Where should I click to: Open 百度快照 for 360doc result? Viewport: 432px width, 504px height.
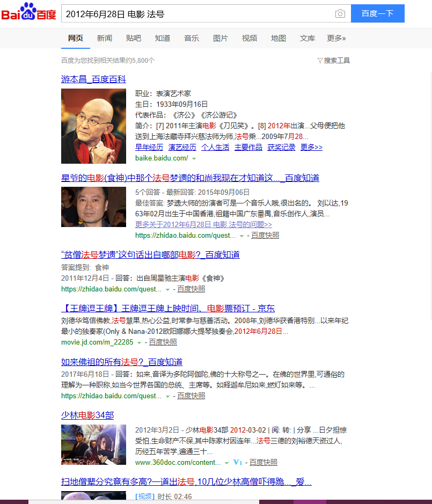click(263, 462)
